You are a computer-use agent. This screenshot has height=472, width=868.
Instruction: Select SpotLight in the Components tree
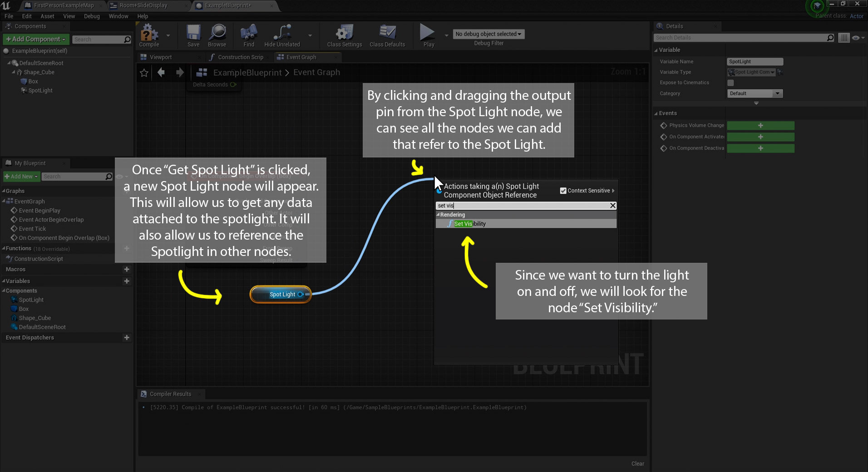(x=40, y=90)
